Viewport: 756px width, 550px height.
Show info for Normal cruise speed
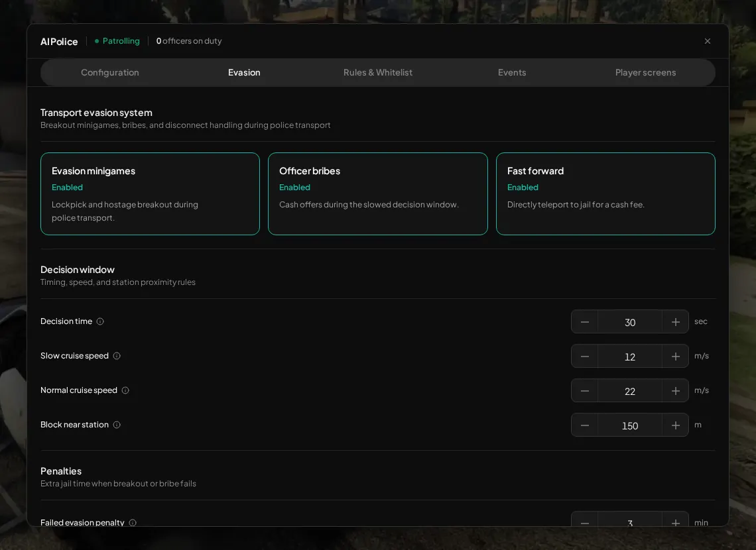pos(125,390)
